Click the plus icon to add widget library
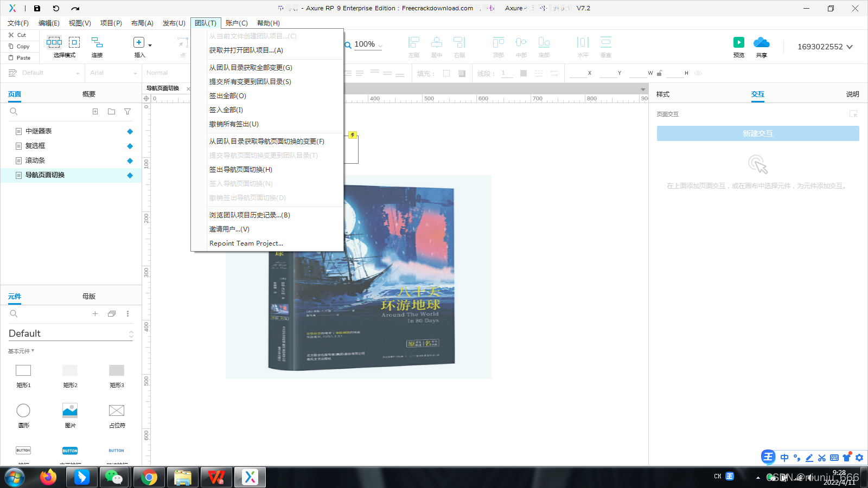The image size is (868, 488). 95,313
